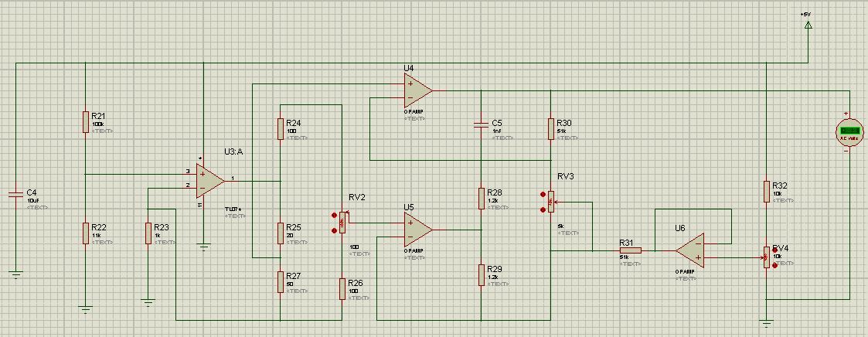Click the "5k" value below RV3
The width and height of the screenshot is (868, 337).
click(x=560, y=226)
